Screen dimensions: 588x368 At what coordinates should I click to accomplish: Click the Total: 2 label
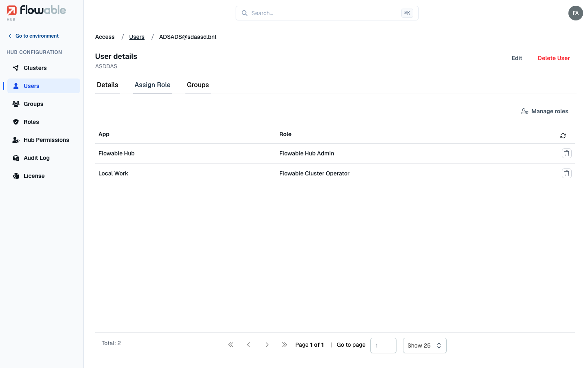point(111,343)
